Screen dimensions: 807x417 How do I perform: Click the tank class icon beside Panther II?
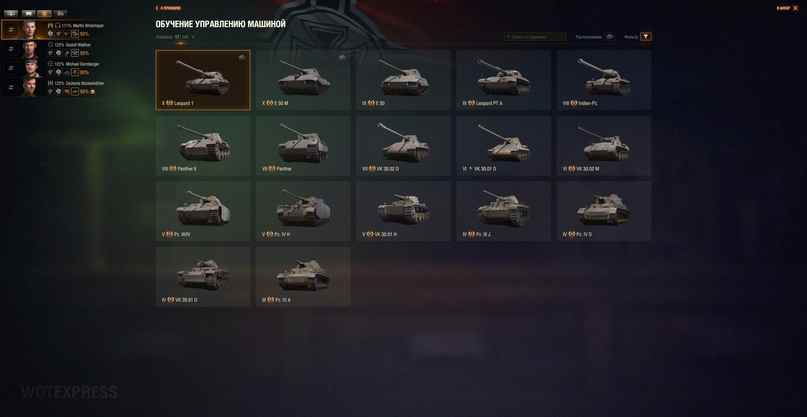pyautogui.click(x=173, y=169)
